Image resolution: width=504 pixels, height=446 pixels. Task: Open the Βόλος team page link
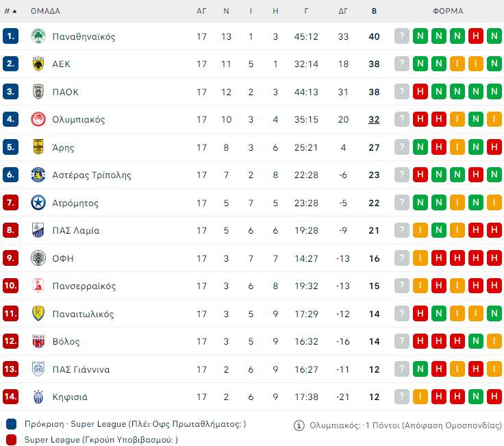[66, 341]
